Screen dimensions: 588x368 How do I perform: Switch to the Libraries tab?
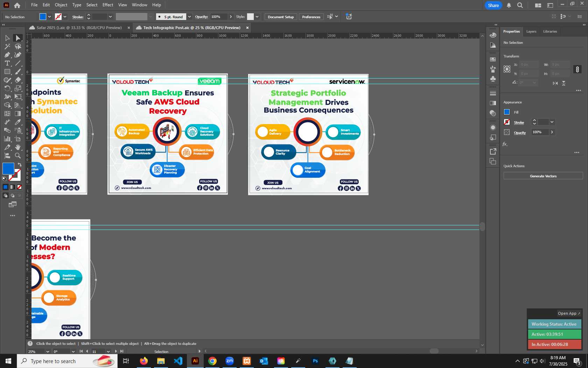coord(550,32)
